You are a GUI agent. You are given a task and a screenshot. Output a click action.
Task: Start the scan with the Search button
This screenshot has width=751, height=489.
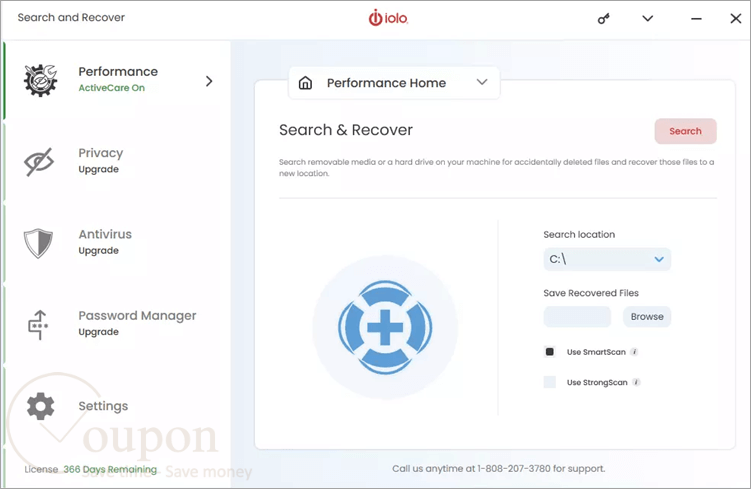click(x=685, y=131)
